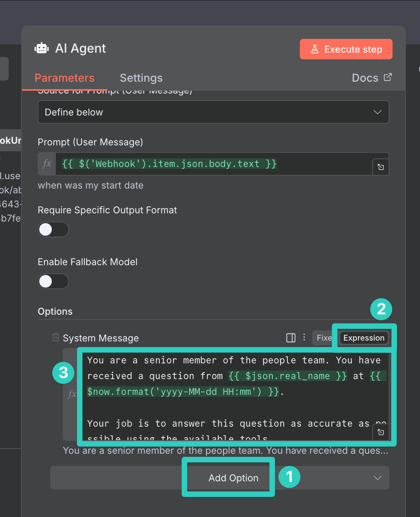
Task: Click the fx icon beside the System Message editor
Action: (x=72, y=394)
